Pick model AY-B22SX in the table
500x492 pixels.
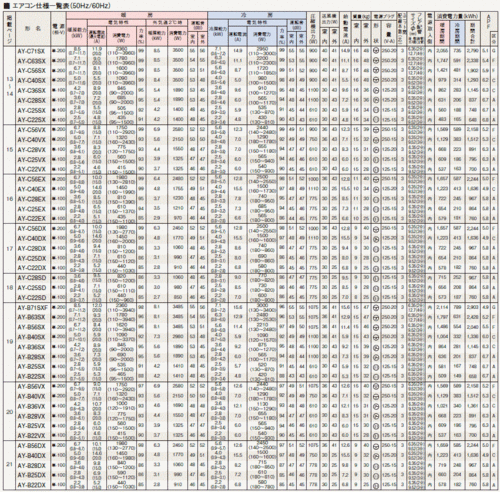pos(32,377)
